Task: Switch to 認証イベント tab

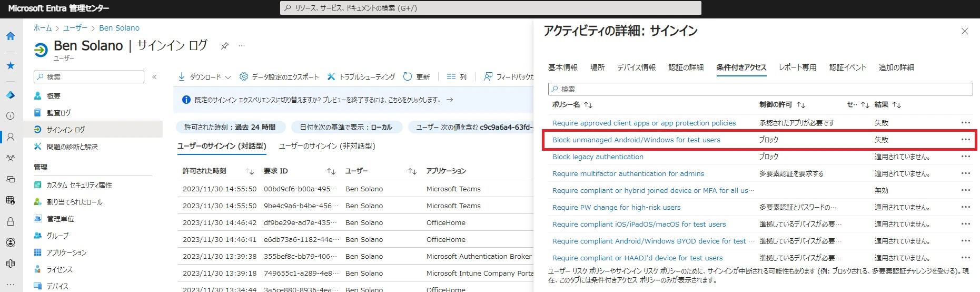Action: coord(848,67)
